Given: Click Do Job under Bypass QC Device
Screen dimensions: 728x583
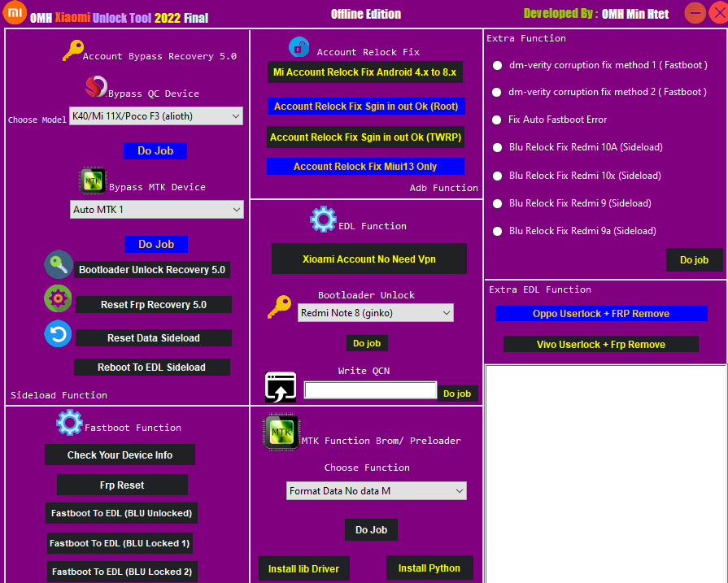Looking at the screenshot, I should (x=155, y=151).
